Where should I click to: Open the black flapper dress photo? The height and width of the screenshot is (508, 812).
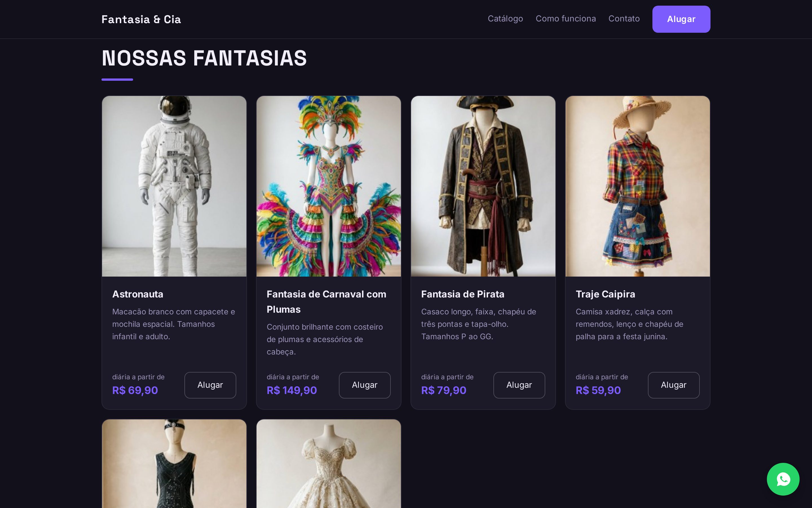174,464
